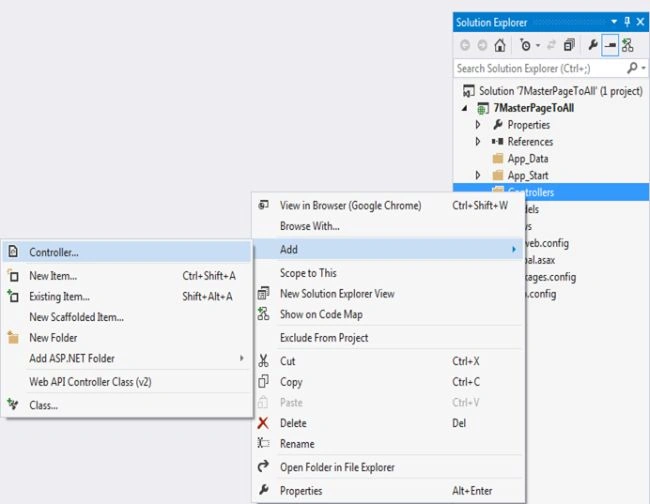650x504 pixels.
Task: Click the Back arrow in Solution Explorer toolbar
Action: point(465,45)
